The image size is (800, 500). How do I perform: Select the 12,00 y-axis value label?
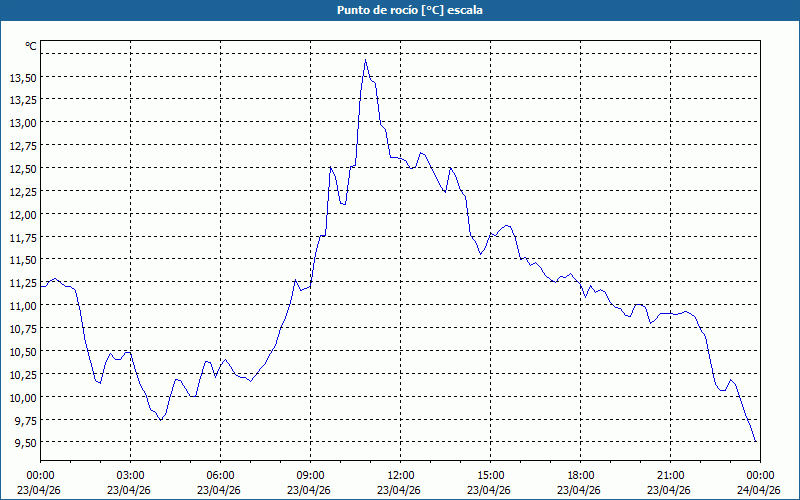[x=23, y=214]
